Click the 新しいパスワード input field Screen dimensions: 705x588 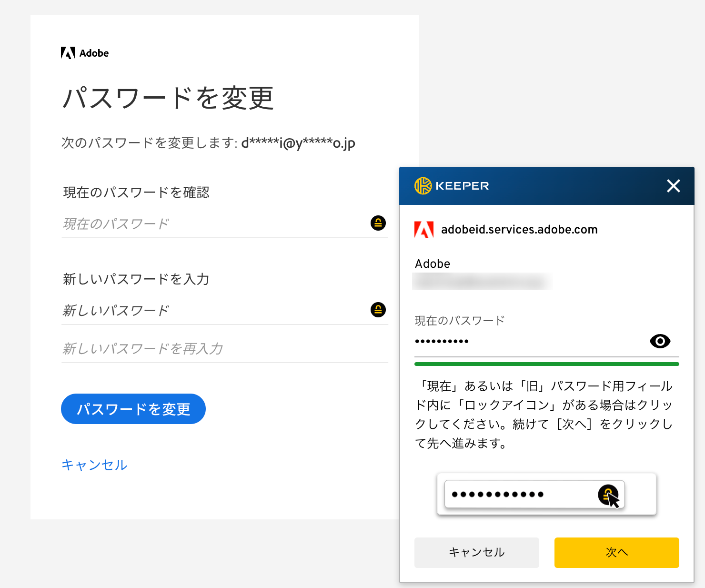click(x=214, y=310)
